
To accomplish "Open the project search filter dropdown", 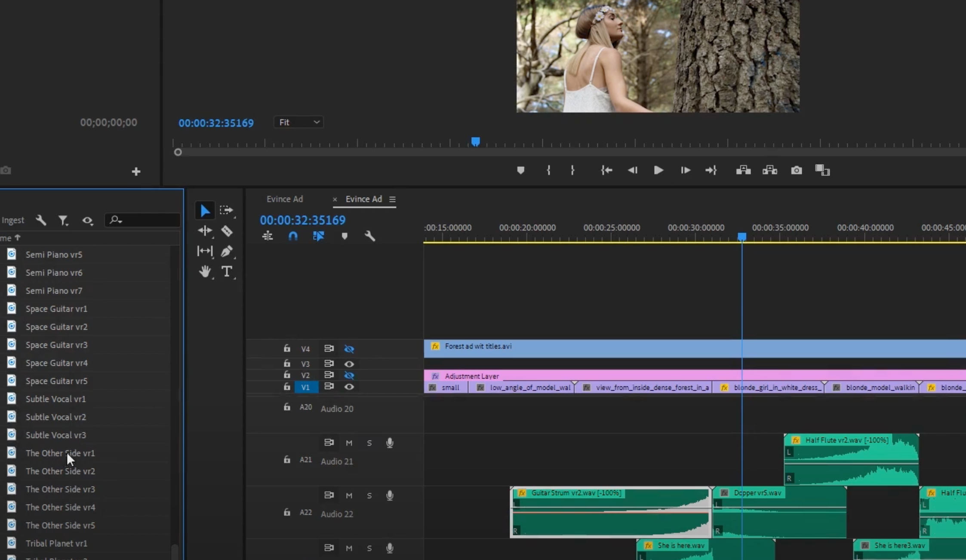I will click(x=116, y=220).
